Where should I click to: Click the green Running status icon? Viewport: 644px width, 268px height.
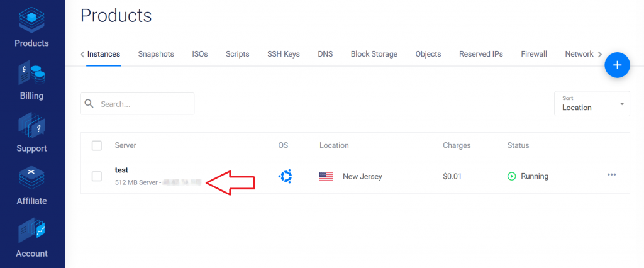pos(512,176)
